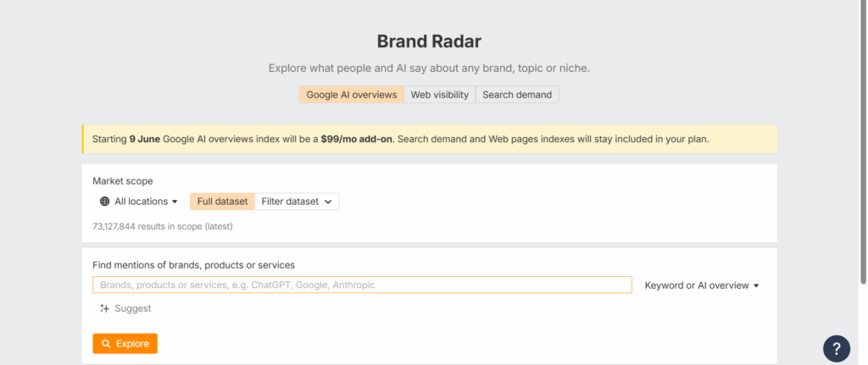Open the Search demand tab

517,95
